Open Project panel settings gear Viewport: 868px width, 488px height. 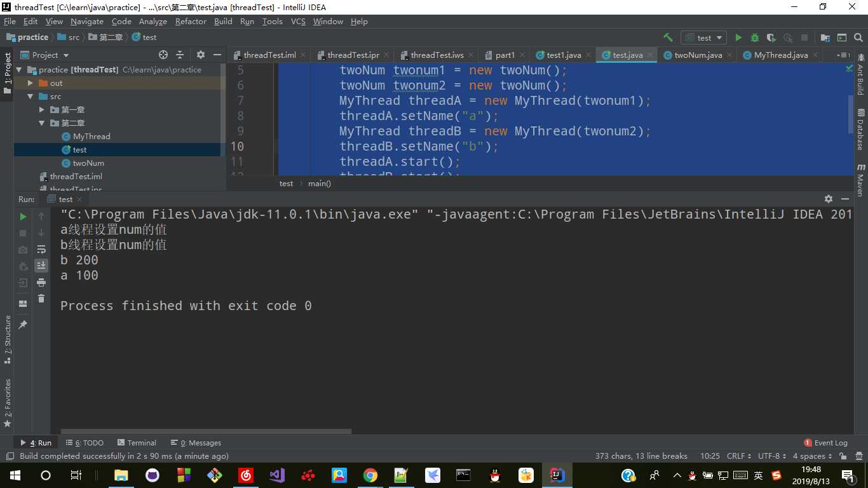(201, 55)
